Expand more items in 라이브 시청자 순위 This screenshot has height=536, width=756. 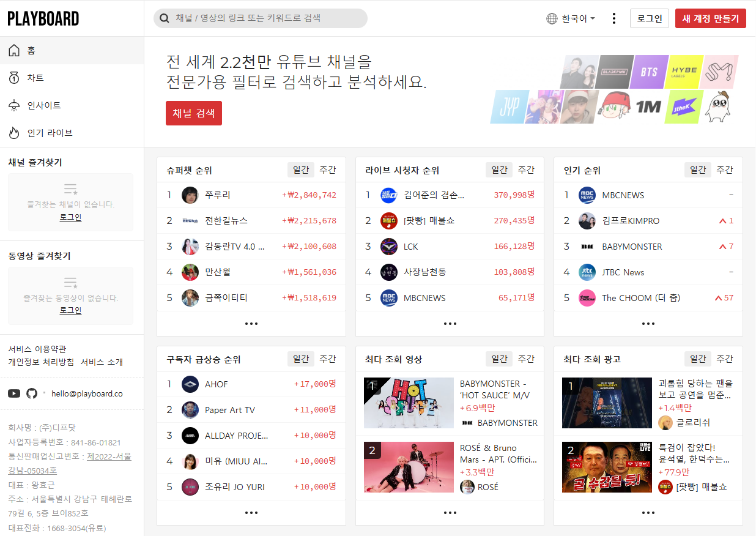point(450,324)
